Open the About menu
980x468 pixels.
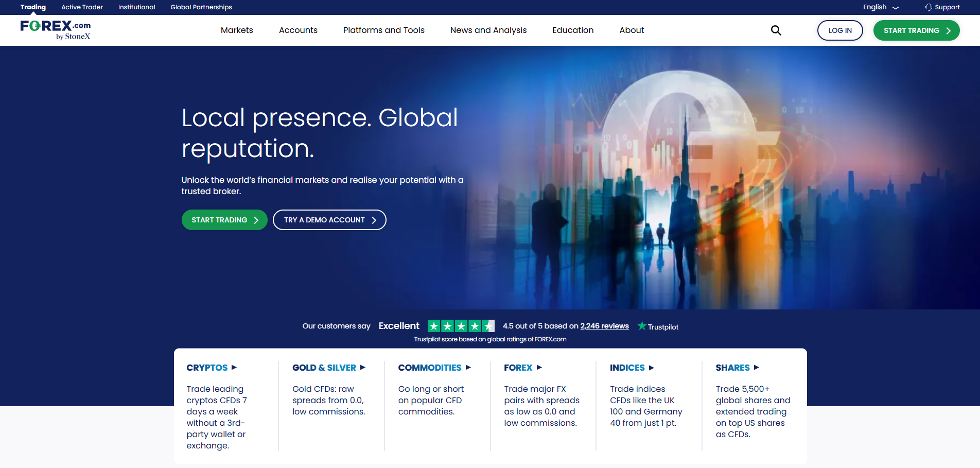click(x=632, y=30)
